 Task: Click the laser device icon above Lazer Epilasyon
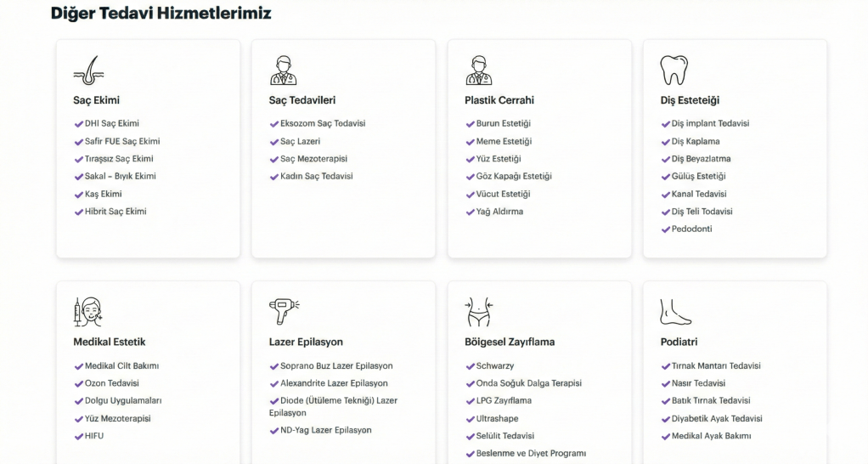284,312
